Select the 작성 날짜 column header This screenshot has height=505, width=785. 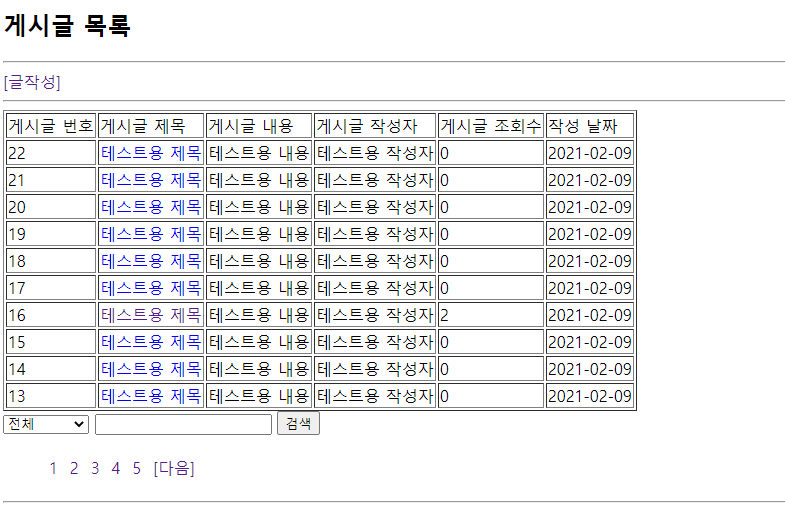pyautogui.click(x=590, y=126)
